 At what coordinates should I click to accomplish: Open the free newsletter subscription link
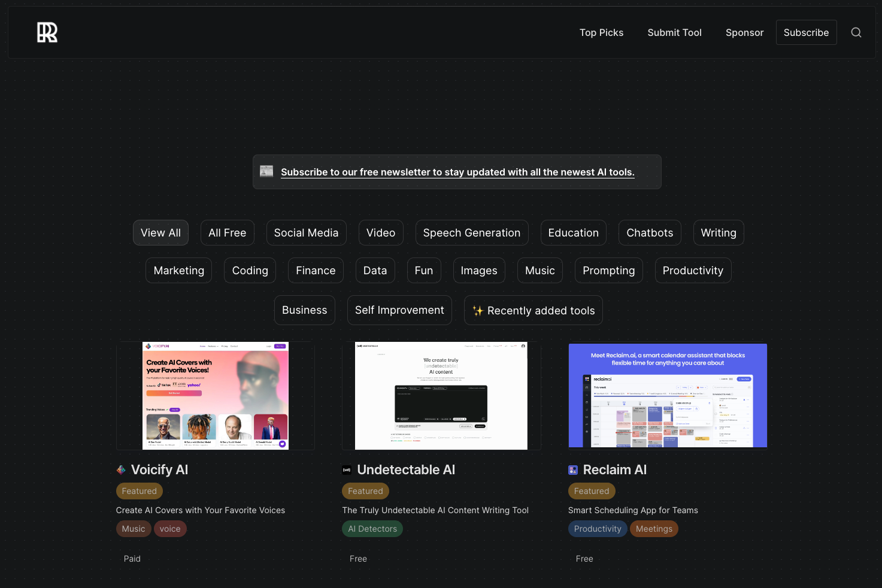(x=457, y=172)
